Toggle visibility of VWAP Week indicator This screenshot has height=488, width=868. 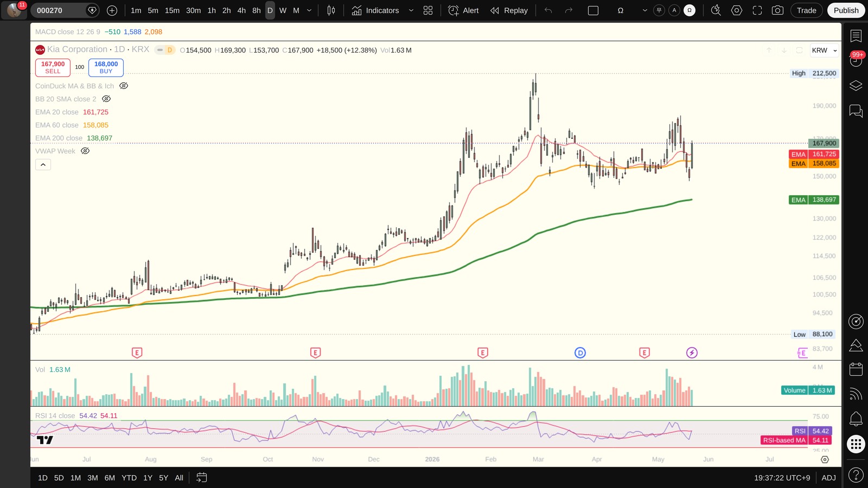(85, 151)
